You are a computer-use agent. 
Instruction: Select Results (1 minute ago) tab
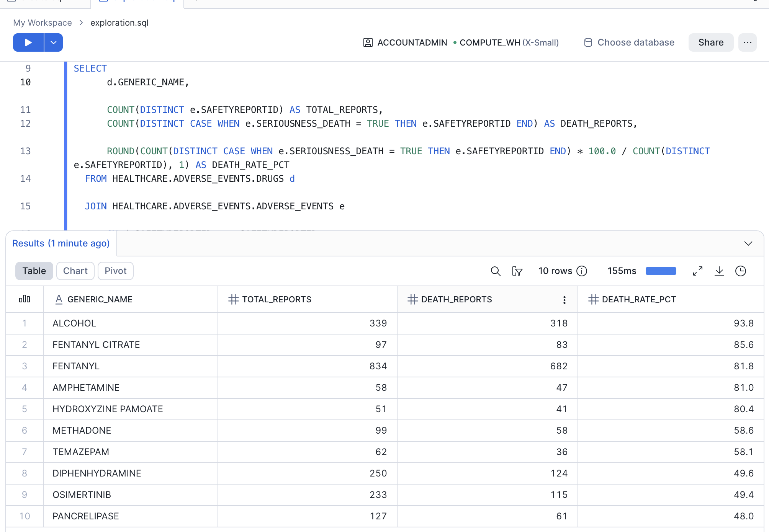pos(61,243)
